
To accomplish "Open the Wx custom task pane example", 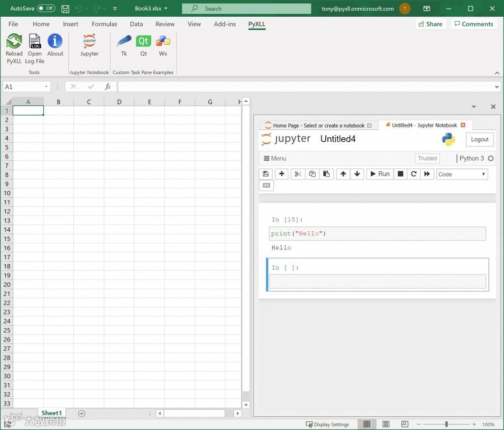I will pyautogui.click(x=163, y=45).
